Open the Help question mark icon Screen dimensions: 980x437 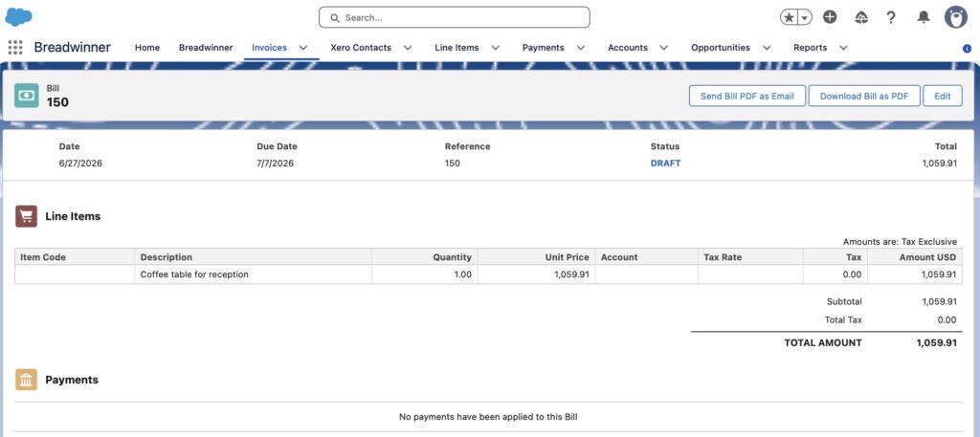tap(891, 17)
